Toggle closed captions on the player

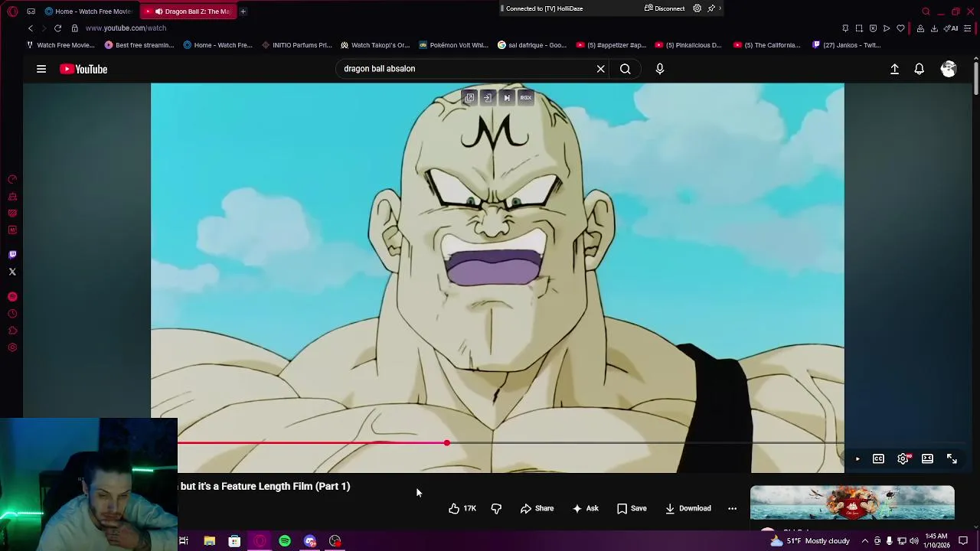(878, 459)
